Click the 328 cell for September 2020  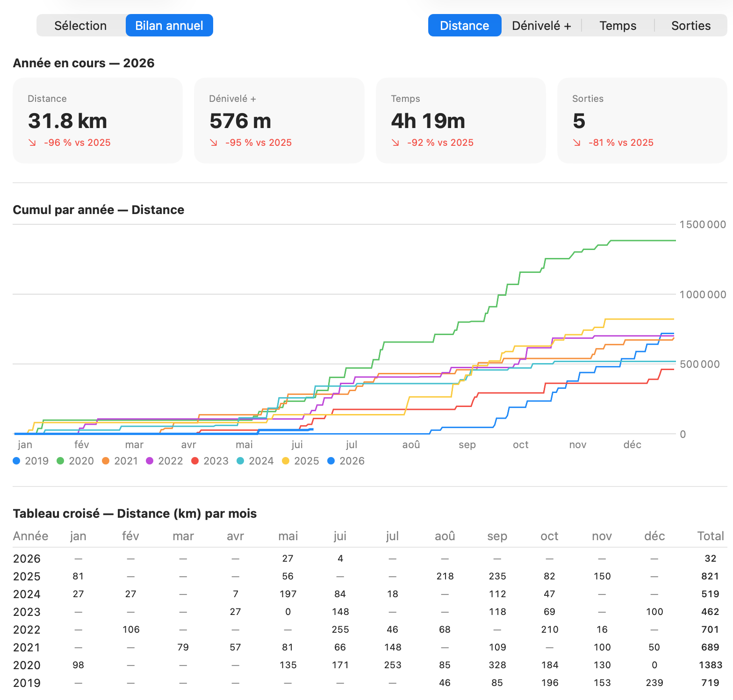[x=497, y=665]
